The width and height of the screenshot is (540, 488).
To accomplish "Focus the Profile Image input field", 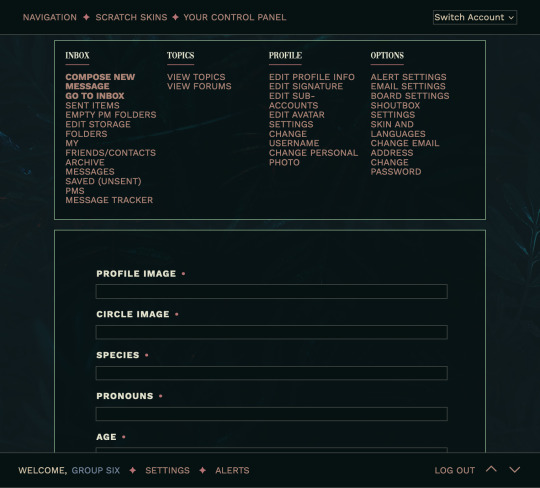I will [271, 291].
